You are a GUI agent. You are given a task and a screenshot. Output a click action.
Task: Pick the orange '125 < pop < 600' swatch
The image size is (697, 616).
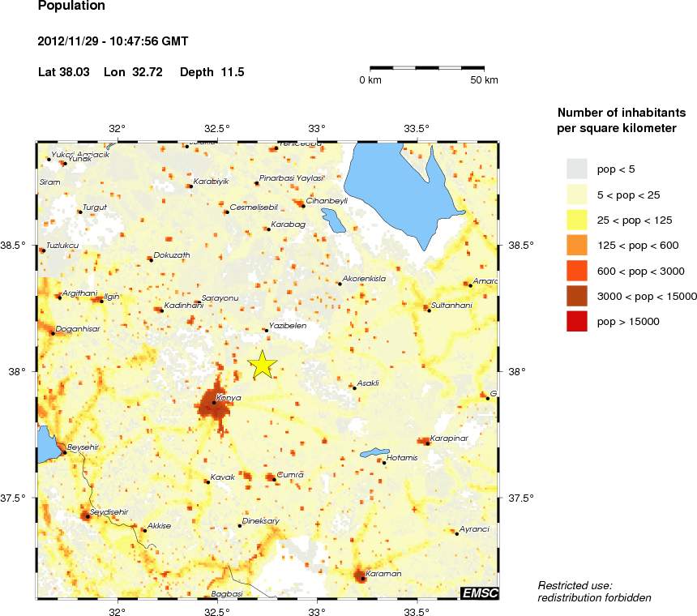[x=577, y=246]
